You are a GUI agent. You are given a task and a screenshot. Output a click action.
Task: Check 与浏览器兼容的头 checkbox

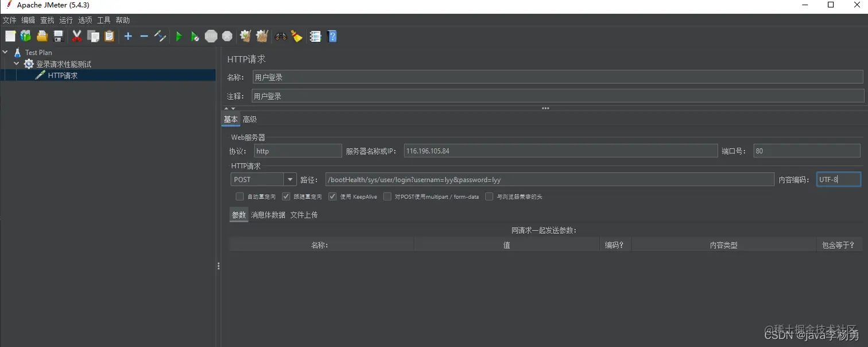click(489, 196)
